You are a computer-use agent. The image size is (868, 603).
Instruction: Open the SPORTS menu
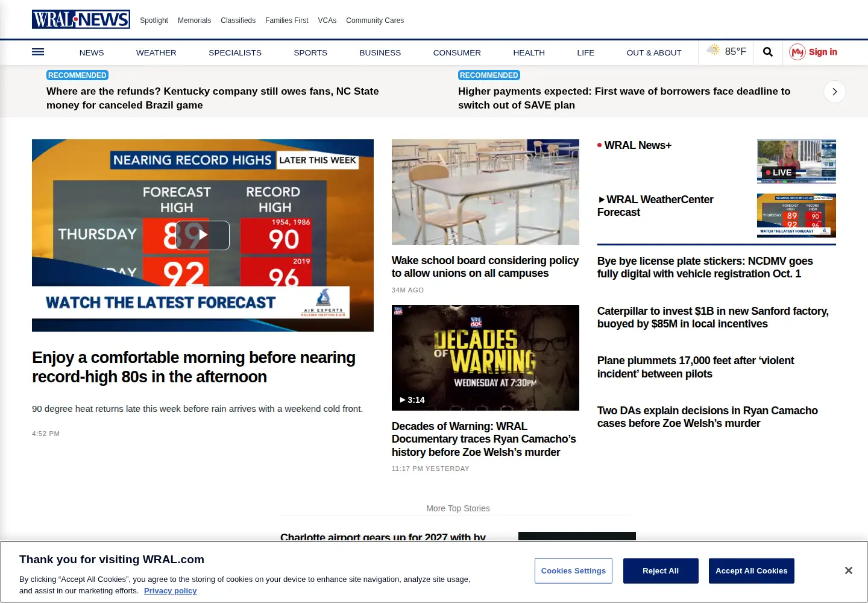(310, 52)
